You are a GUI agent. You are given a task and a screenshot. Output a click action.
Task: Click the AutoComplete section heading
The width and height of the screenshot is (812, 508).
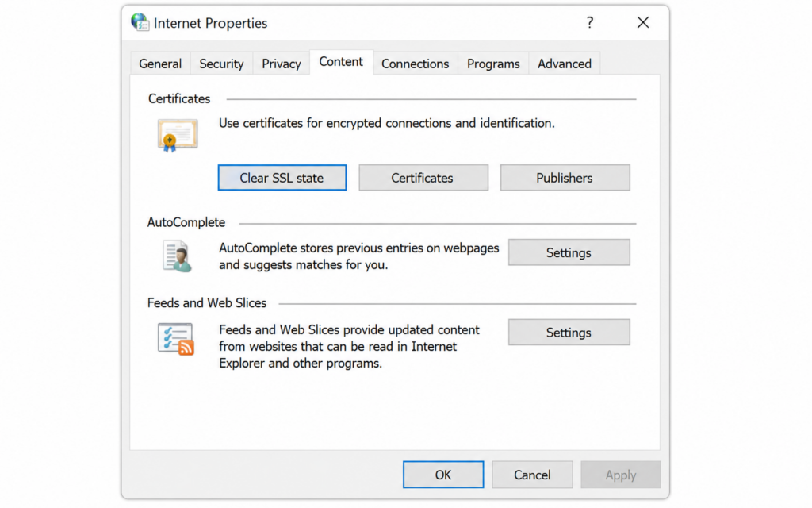click(x=186, y=222)
